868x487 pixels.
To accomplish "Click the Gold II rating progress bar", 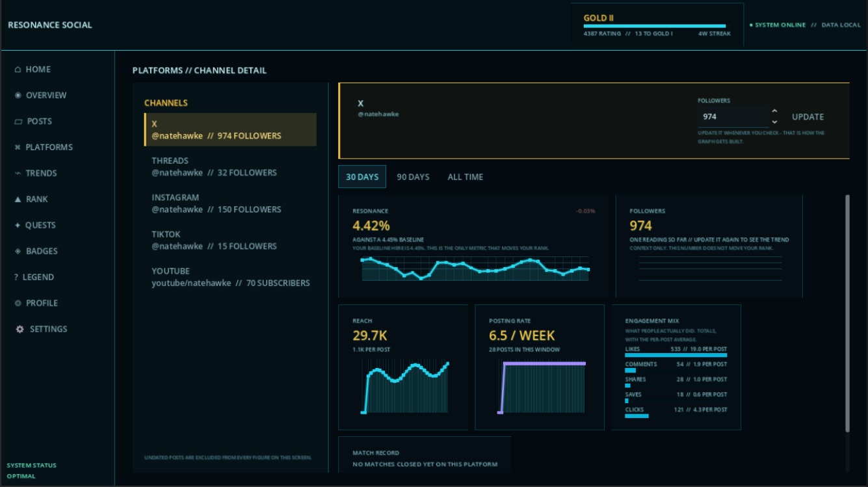I will pos(655,27).
